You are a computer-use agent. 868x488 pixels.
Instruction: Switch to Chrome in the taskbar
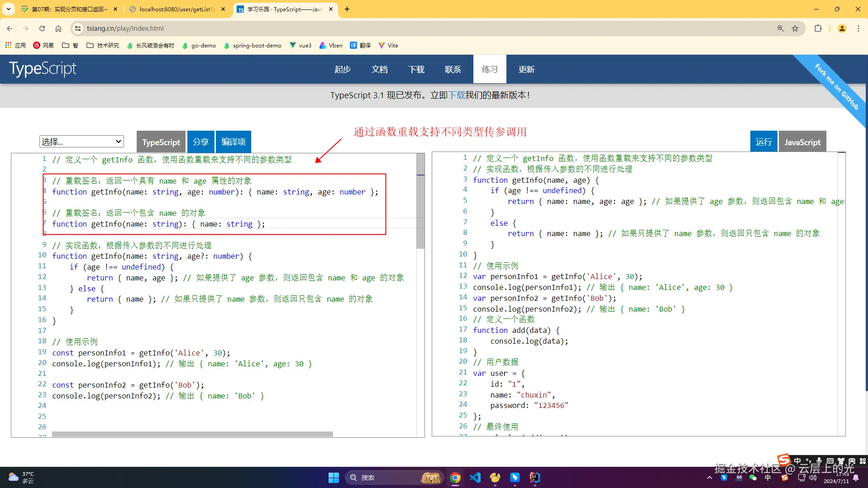point(455,478)
